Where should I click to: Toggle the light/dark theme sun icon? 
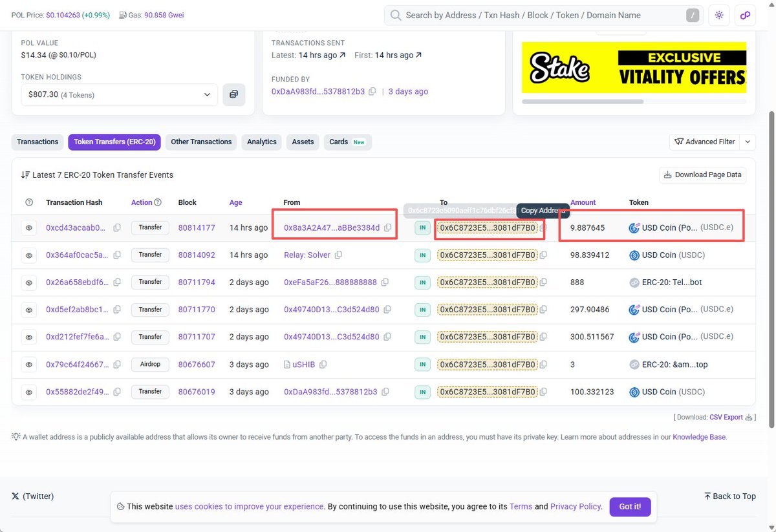click(719, 15)
